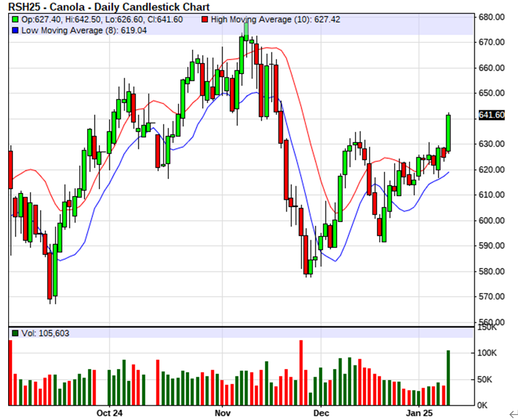Click the Low Moving Average (8) legend text
Viewport: 518px width, 420px height.
pos(84,30)
